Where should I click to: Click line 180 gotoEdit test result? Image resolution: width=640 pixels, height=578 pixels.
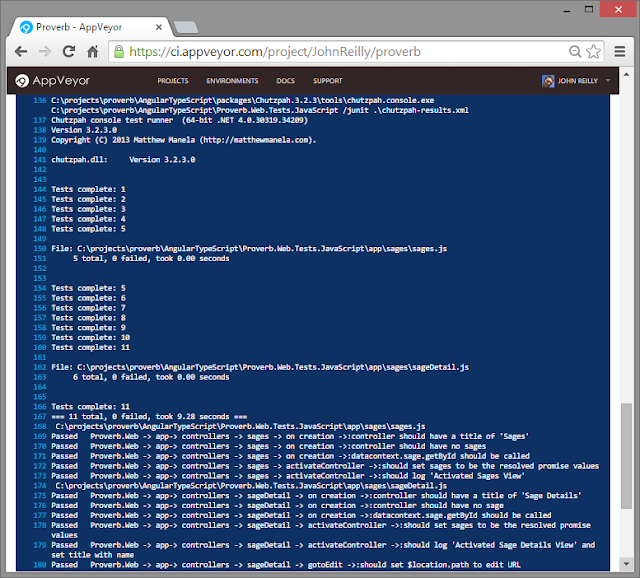286,565
